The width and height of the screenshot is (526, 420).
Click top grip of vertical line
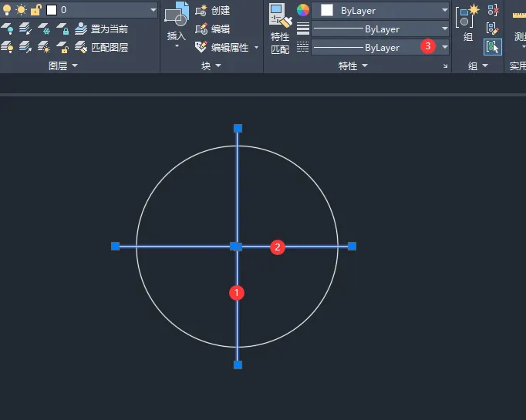(238, 128)
